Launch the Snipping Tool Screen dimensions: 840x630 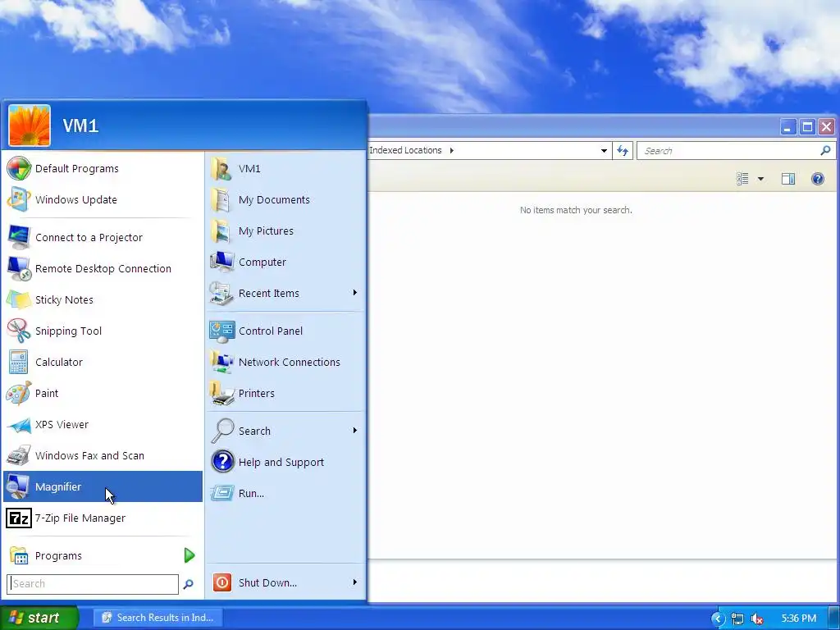point(103,331)
